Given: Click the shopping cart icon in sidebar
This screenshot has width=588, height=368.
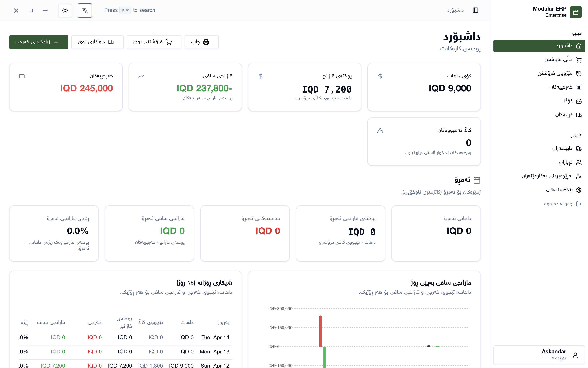Looking at the screenshot, I should [x=579, y=60].
